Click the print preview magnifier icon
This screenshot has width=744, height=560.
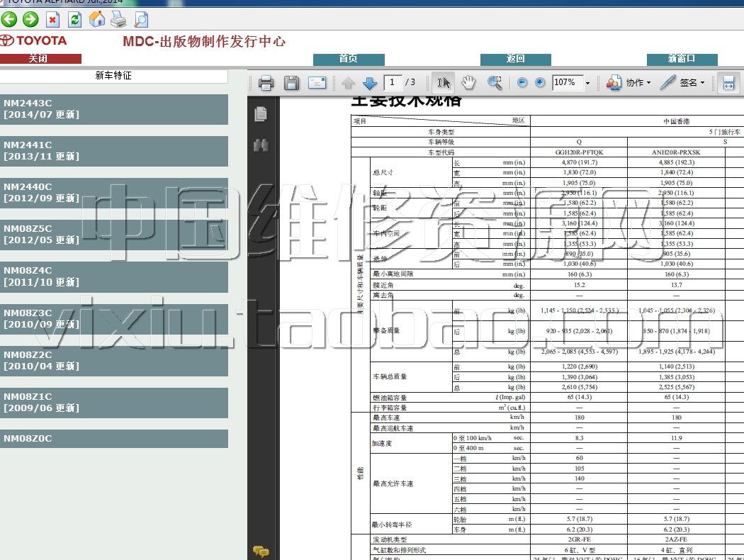click(141, 19)
